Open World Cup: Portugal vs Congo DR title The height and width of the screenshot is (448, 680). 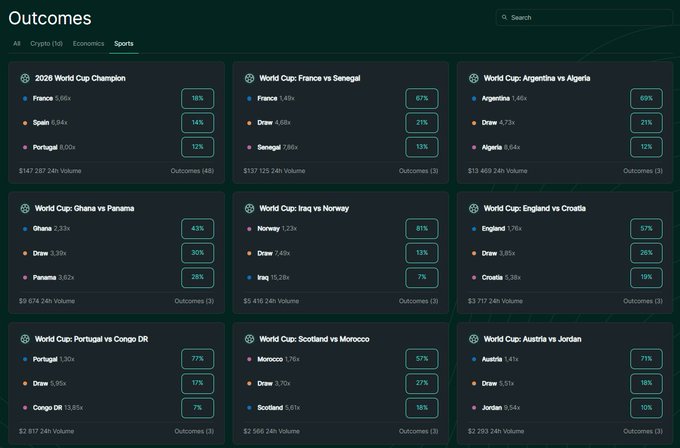point(92,339)
